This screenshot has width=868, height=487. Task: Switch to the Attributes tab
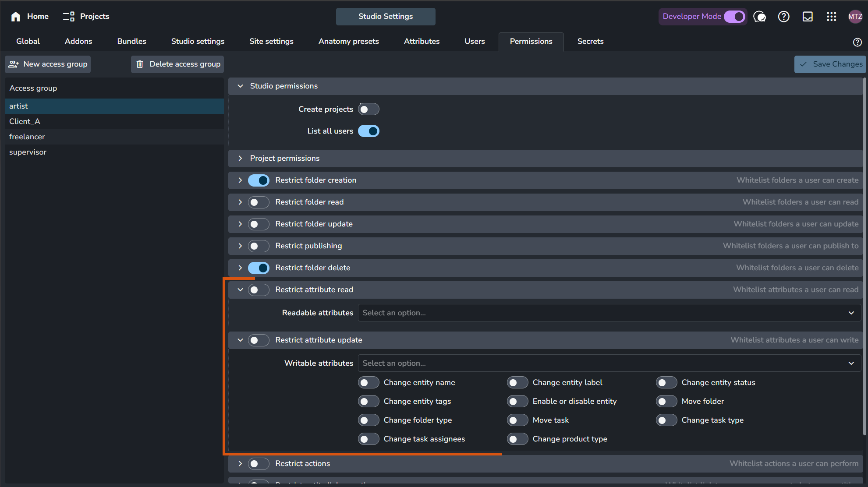422,41
